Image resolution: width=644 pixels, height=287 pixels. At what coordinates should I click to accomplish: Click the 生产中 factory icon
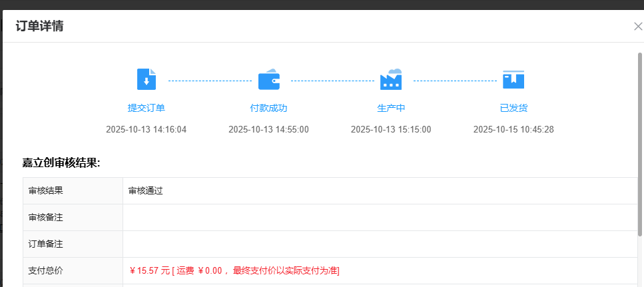[x=391, y=79]
